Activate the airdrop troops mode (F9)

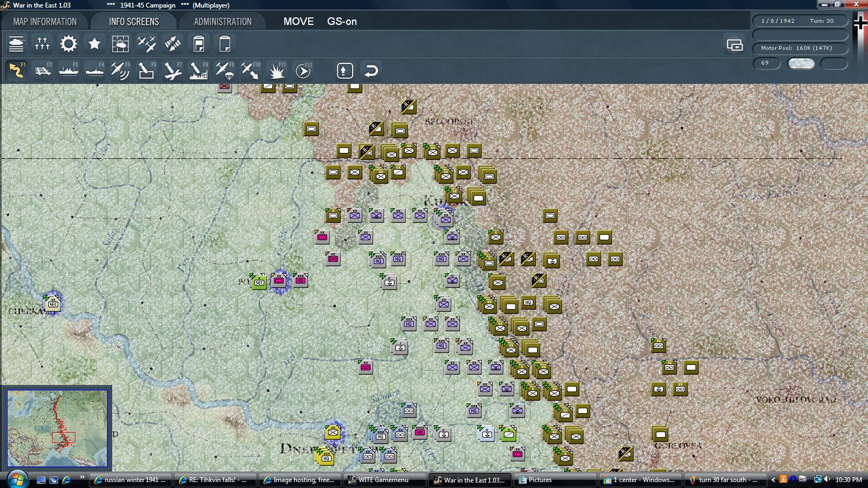pos(224,69)
